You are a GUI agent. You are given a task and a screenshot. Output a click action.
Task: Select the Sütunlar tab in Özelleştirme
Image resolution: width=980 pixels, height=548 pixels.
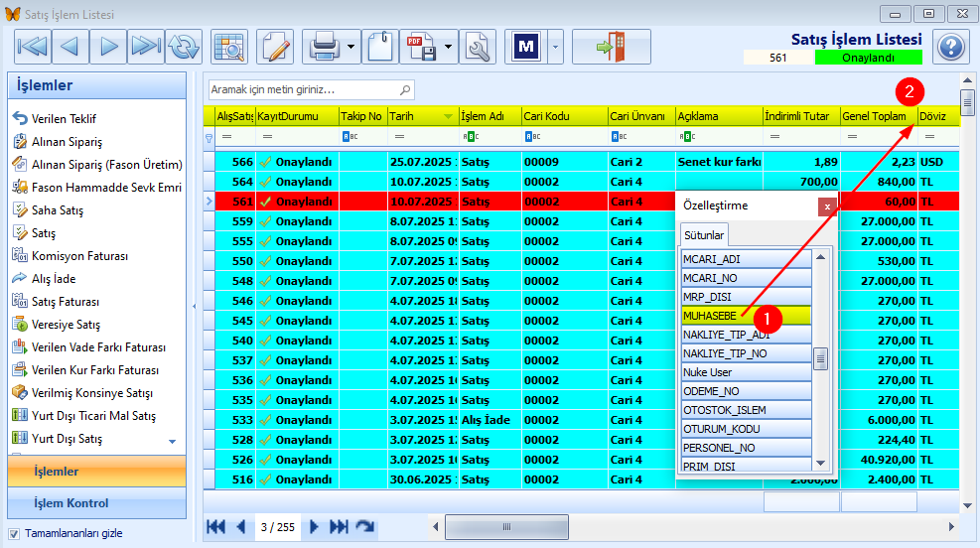point(704,235)
